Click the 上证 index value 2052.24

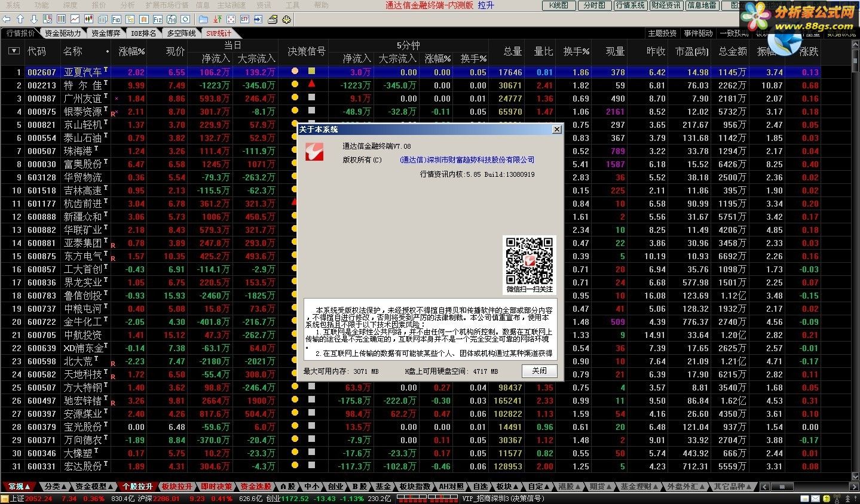(x=39, y=499)
